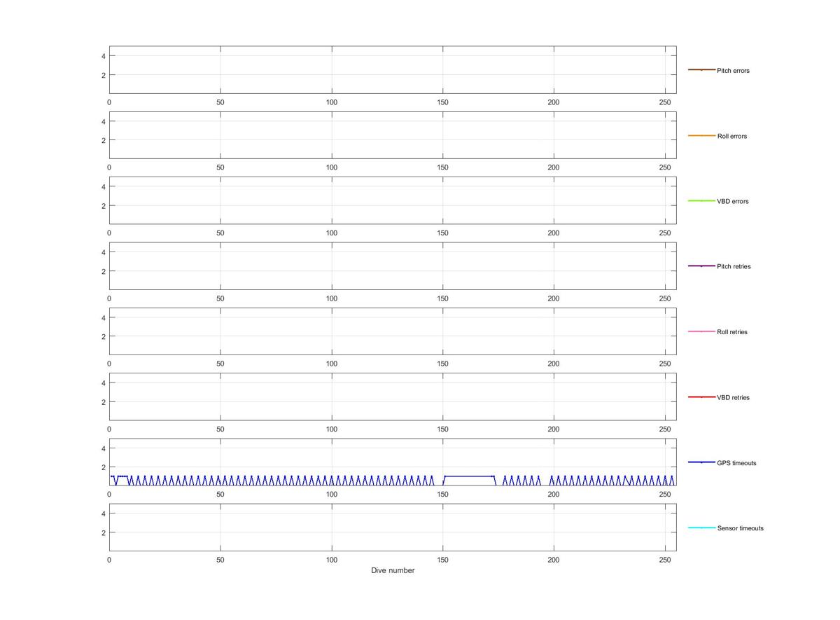Click the Pitch errors legend label

pyautogui.click(x=733, y=71)
